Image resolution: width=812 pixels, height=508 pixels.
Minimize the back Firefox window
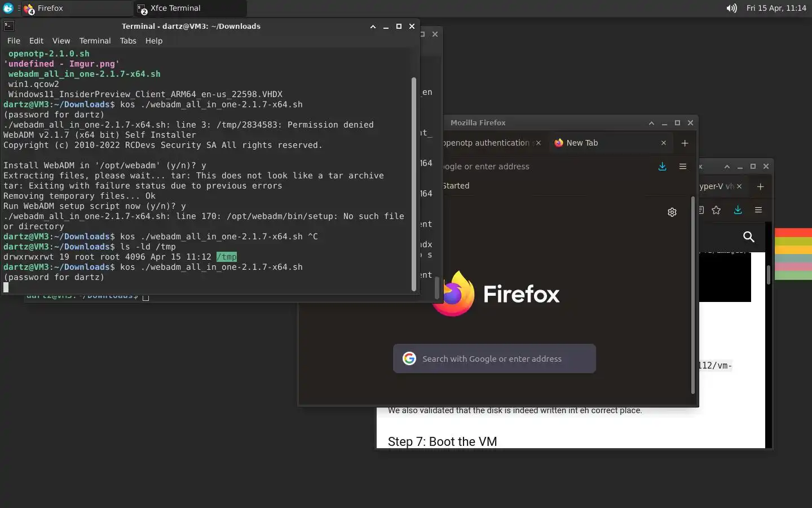(x=740, y=167)
